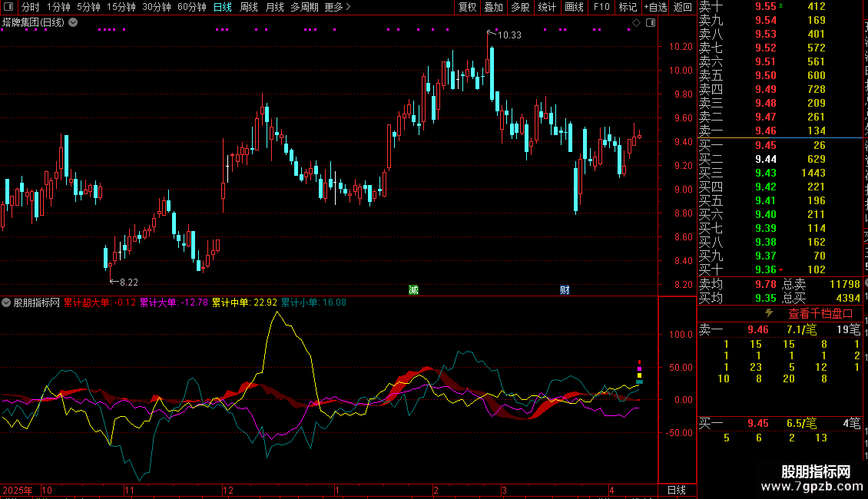Screen dimensions: 868x499
Task: Toggle the 叠加 overlay option
Action: point(493,7)
